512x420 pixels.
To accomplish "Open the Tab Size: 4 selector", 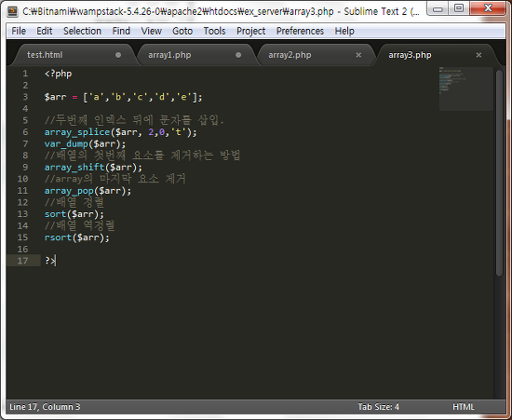I will [379, 407].
